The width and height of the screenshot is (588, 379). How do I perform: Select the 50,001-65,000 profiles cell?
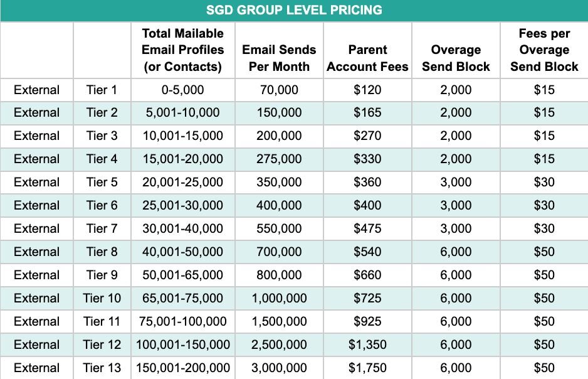[x=183, y=275]
